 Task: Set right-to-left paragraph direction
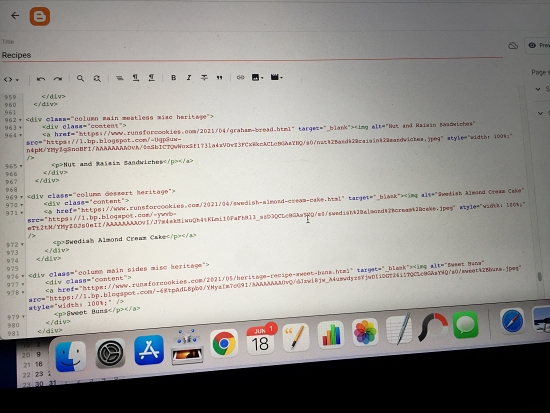pos(152,77)
